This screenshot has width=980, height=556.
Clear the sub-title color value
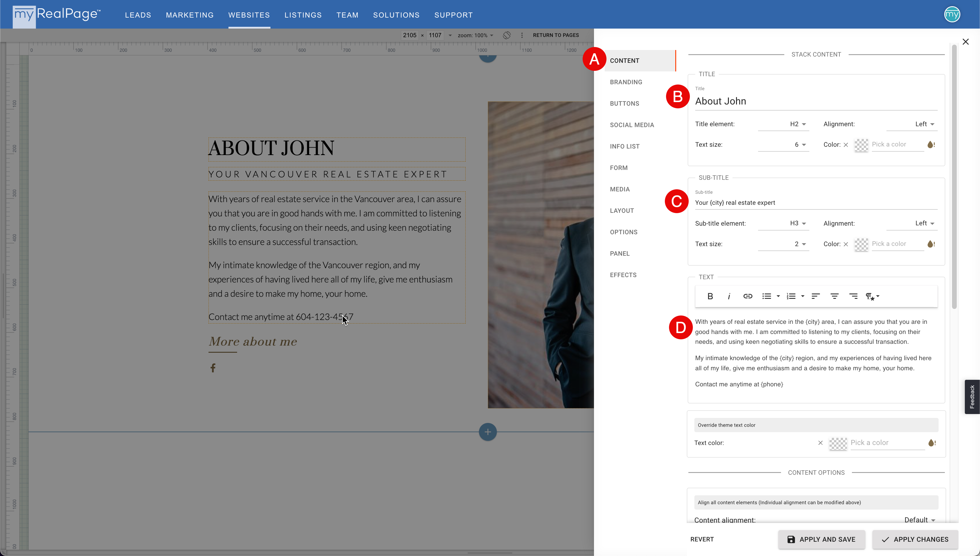point(846,244)
